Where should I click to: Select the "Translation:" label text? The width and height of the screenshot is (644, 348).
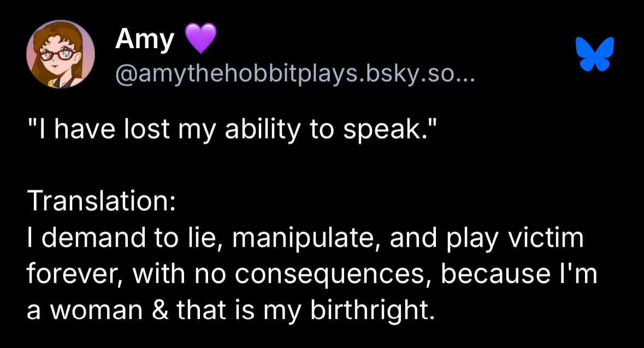[102, 202]
